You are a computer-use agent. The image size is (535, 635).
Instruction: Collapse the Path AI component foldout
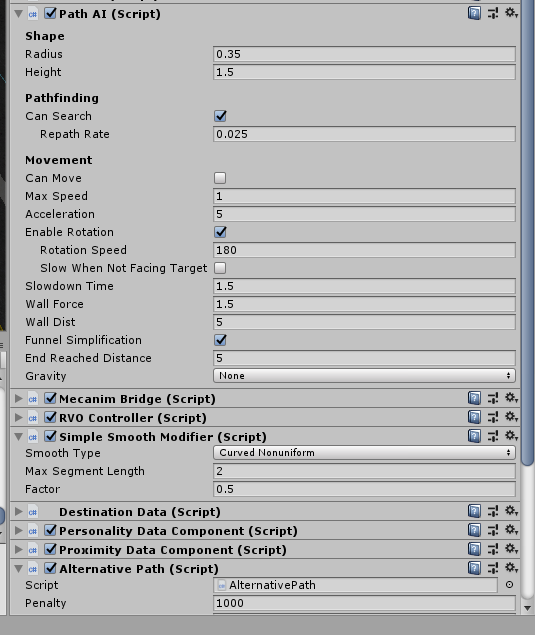point(19,14)
